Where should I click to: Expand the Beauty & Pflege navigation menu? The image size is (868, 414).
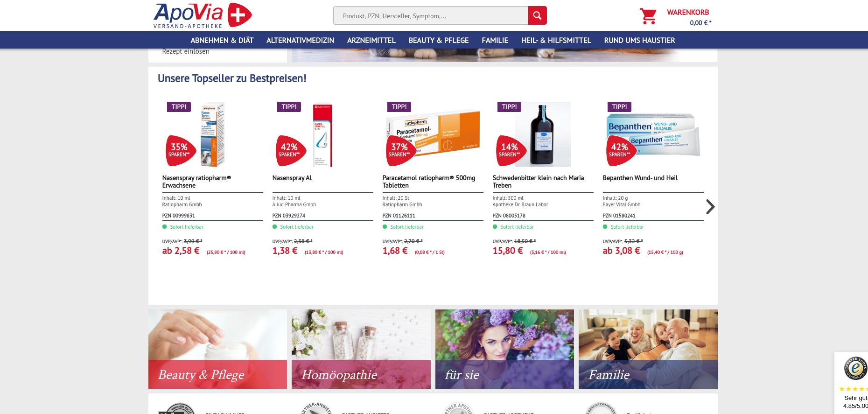coord(438,40)
